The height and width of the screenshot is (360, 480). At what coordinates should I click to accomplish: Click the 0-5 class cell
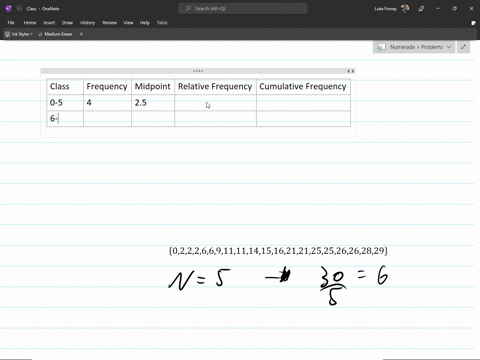point(65,103)
